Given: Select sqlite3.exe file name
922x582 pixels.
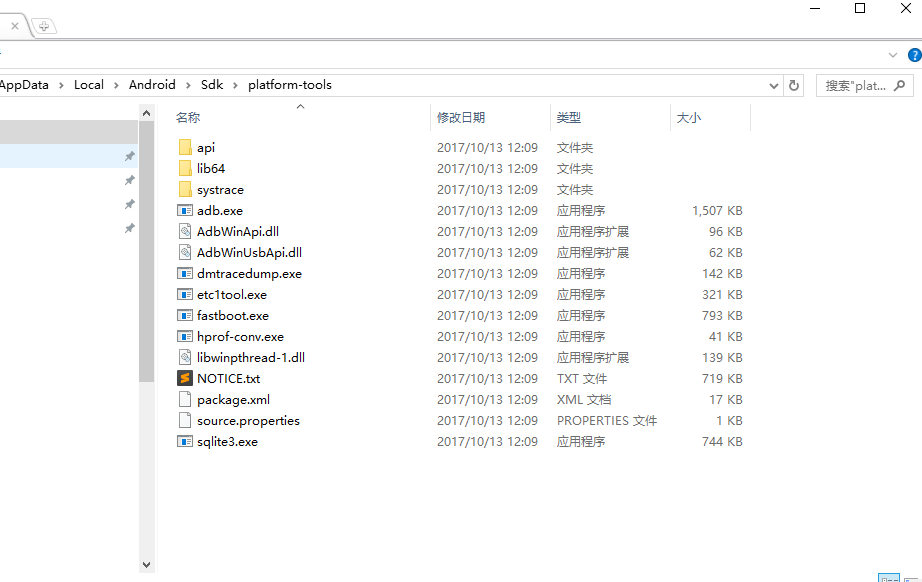Looking at the screenshot, I should click(x=228, y=441).
